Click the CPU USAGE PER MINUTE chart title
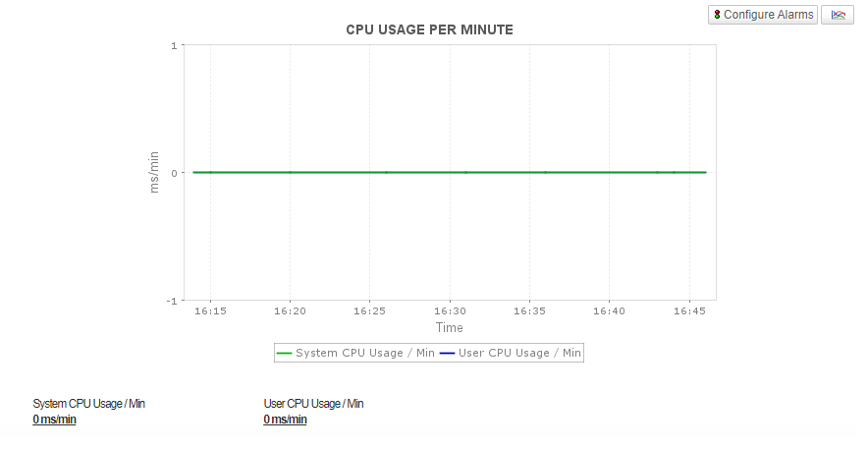Screen dimensions: 868x449 click(x=429, y=29)
